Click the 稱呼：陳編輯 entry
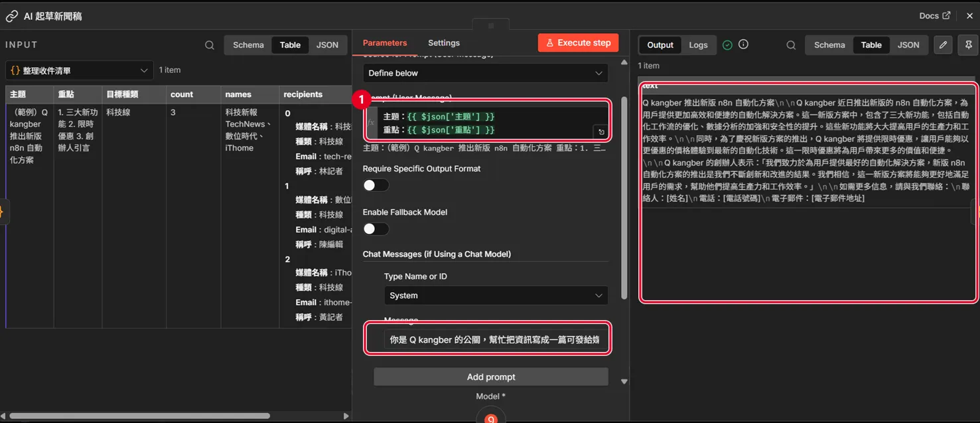 (x=319, y=244)
